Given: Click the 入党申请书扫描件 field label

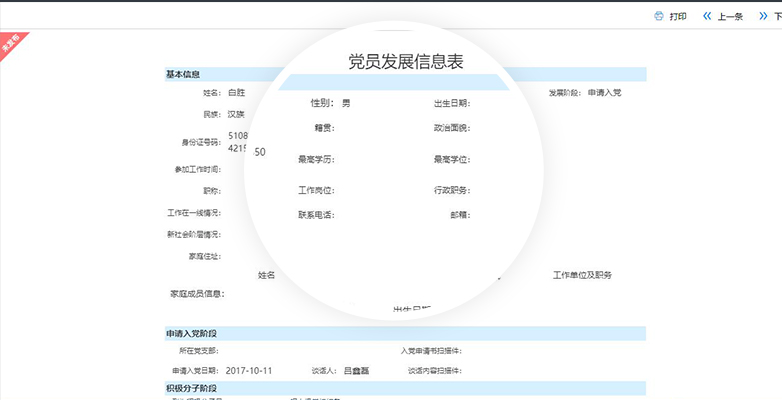Looking at the screenshot, I should (x=430, y=351).
